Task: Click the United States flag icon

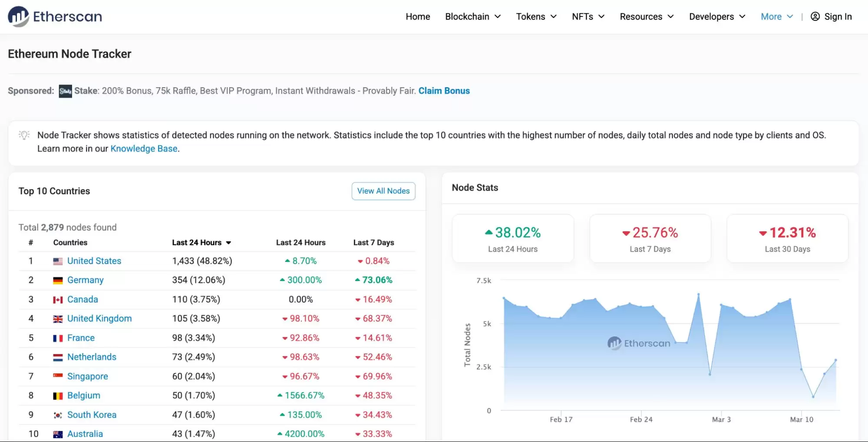Action: (58, 261)
